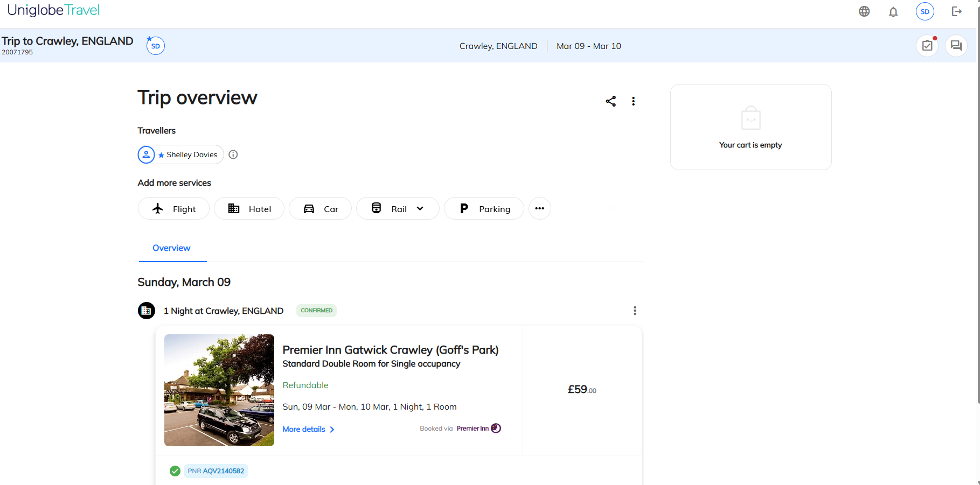Open hotel booking three-dot menu
Screen dimensions: 980x485
(635, 311)
